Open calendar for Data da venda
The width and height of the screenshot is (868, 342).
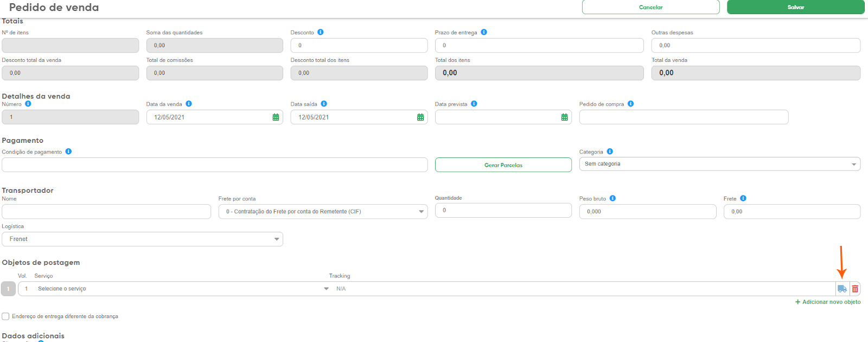276,117
